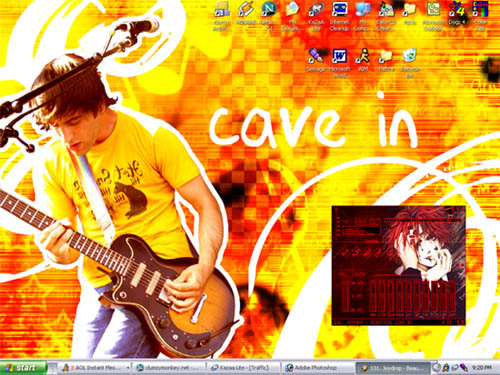Select the Recycle Bin icon
The image size is (500, 375).
click(410, 63)
